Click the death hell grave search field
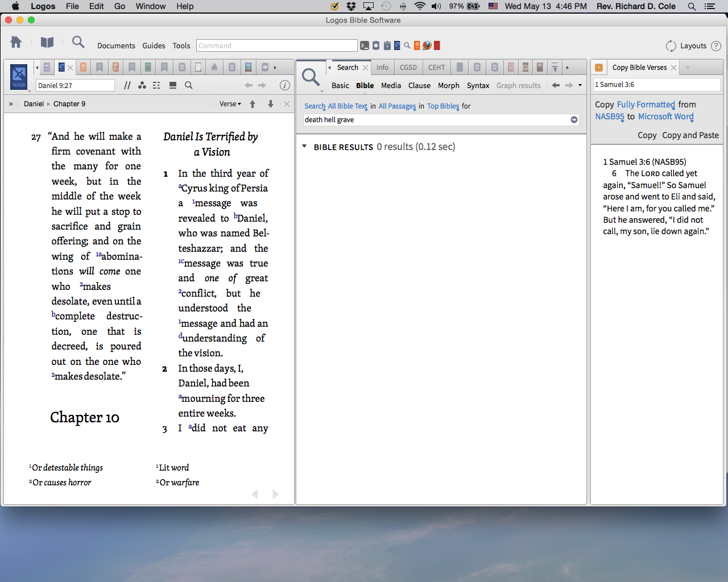Image resolution: width=728 pixels, height=582 pixels. [x=437, y=120]
